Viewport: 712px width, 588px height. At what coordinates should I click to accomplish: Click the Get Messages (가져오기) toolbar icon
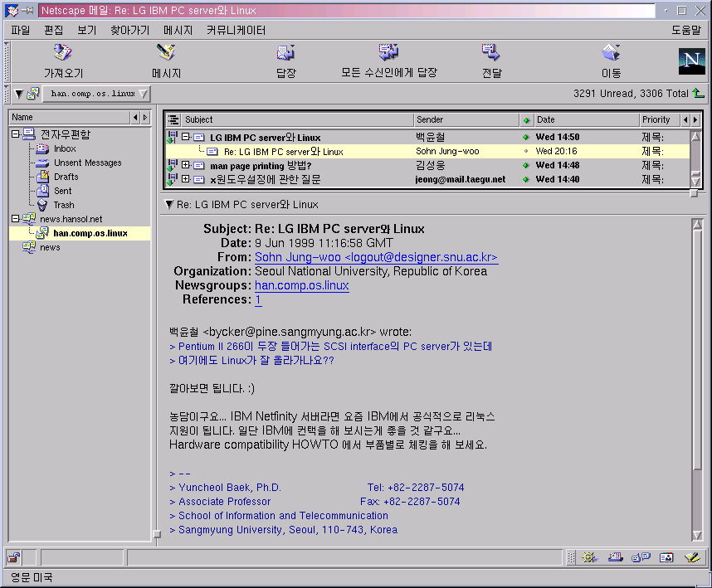[x=63, y=54]
